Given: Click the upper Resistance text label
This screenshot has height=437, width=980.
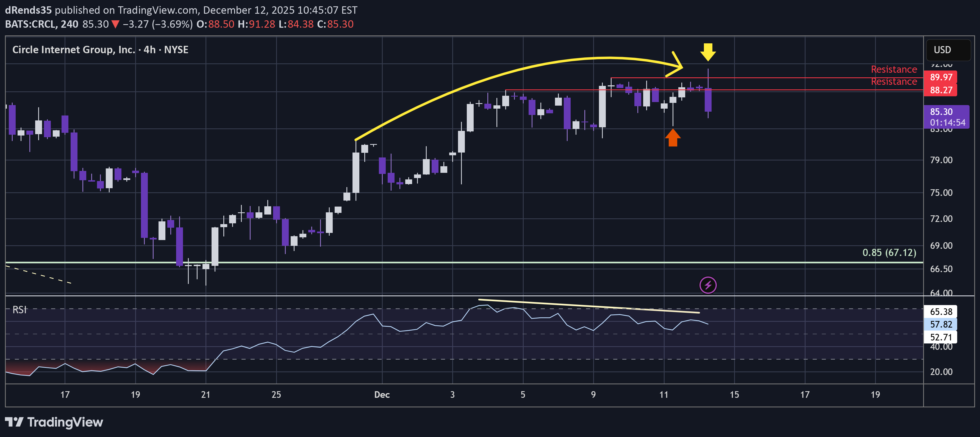Looking at the screenshot, I should (x=894, y=69).
